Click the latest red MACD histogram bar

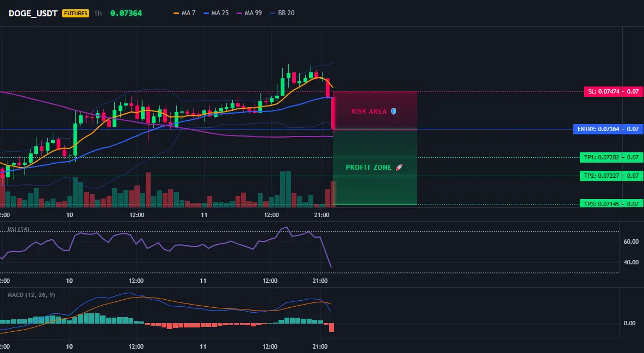(331, 327)
